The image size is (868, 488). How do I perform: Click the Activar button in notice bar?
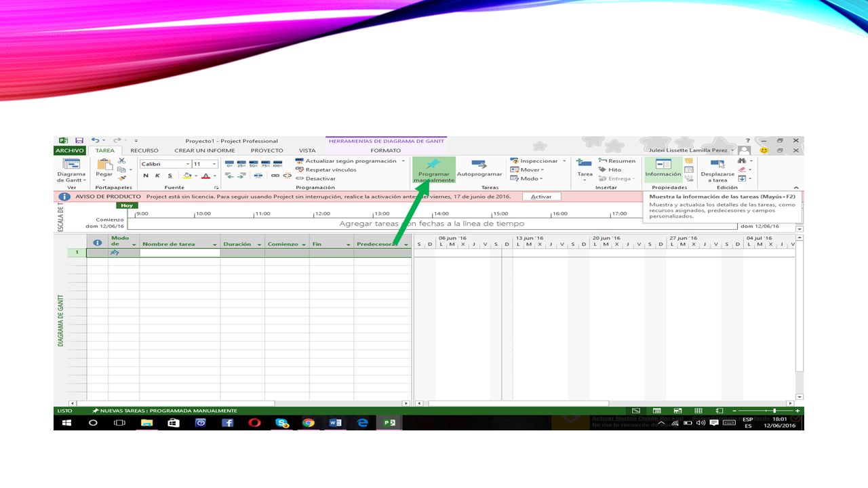tap(541, 197)
